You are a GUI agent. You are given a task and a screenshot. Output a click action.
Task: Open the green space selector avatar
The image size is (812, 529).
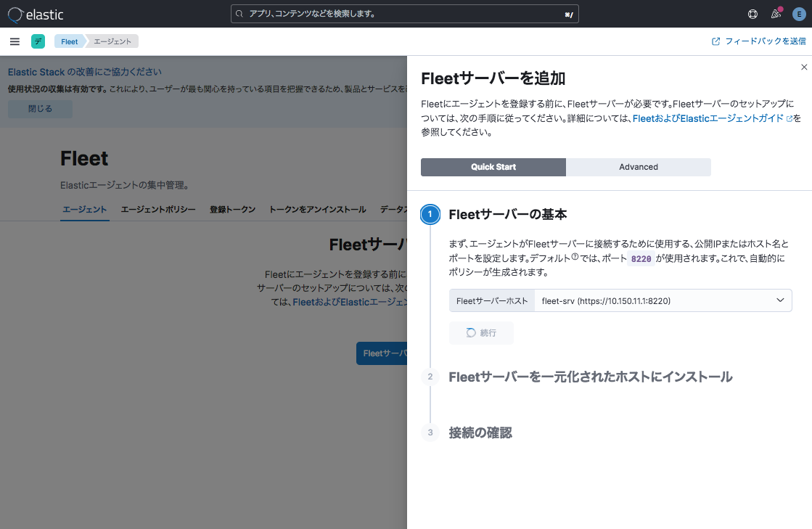(x=38, y=41)
